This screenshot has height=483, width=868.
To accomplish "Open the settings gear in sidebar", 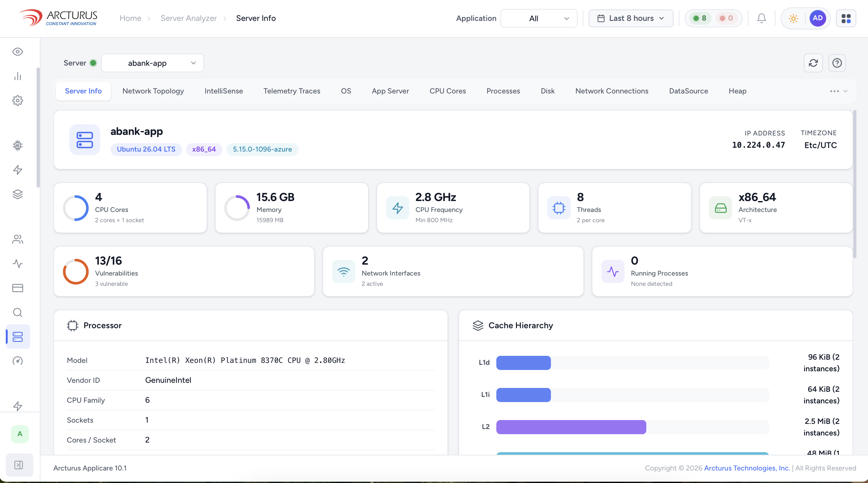I will [x=18, y=101].
